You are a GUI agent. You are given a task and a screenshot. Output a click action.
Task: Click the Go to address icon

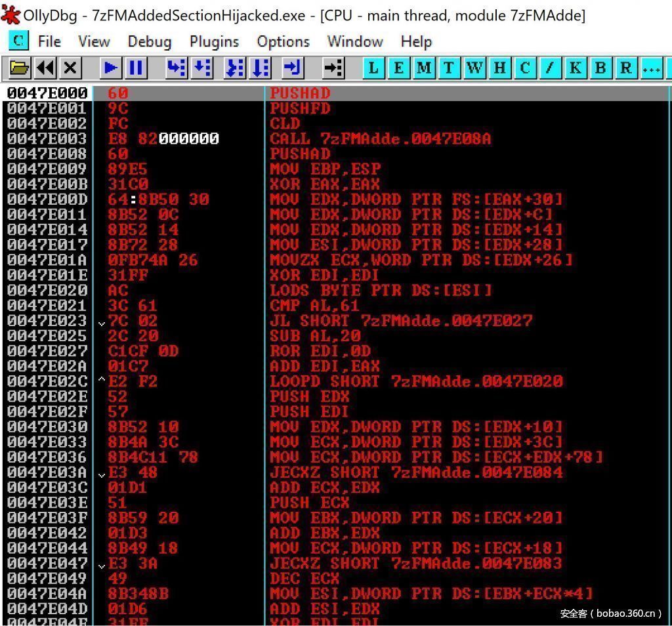[333, 68]
